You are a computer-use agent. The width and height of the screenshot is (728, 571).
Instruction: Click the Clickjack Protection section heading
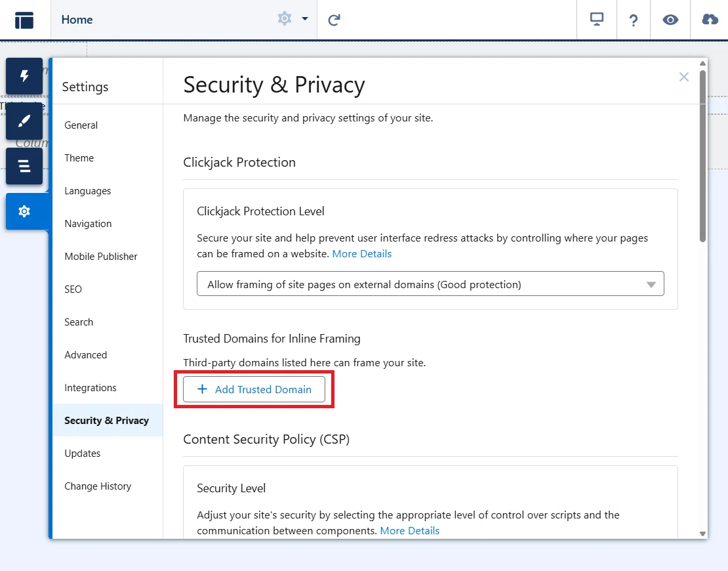tap(239, 162)
